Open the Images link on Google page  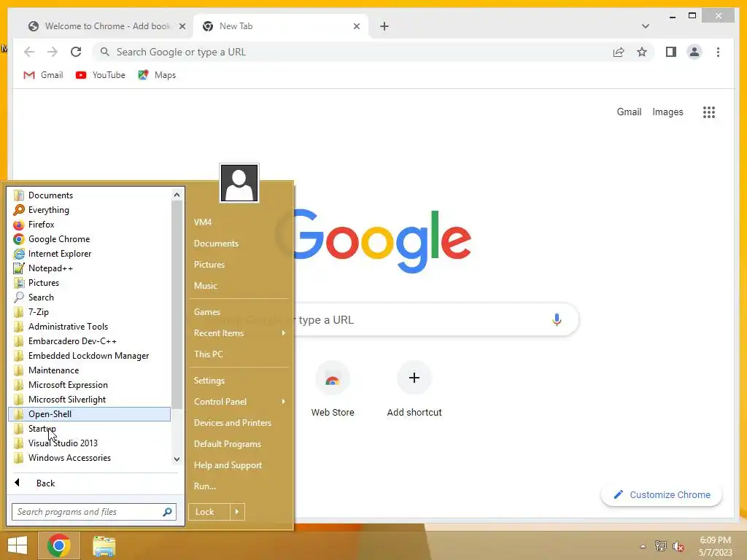(667, 112)
